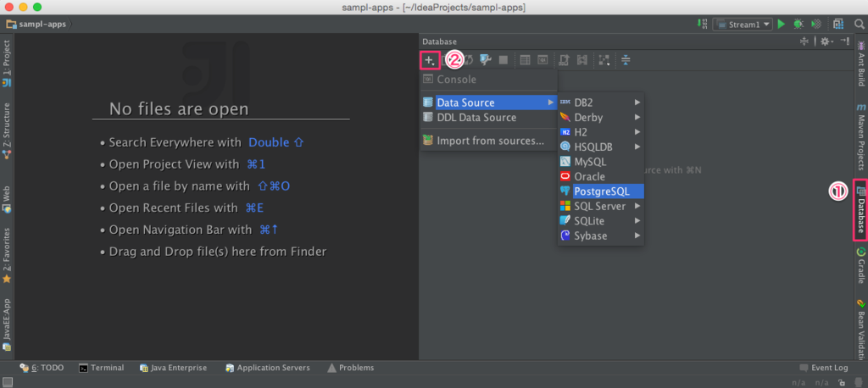Image resolution: width=868 pixels, height=388 pixels.
Task: Open the 2: Favorites tool window tab
Action: (7, 255)
